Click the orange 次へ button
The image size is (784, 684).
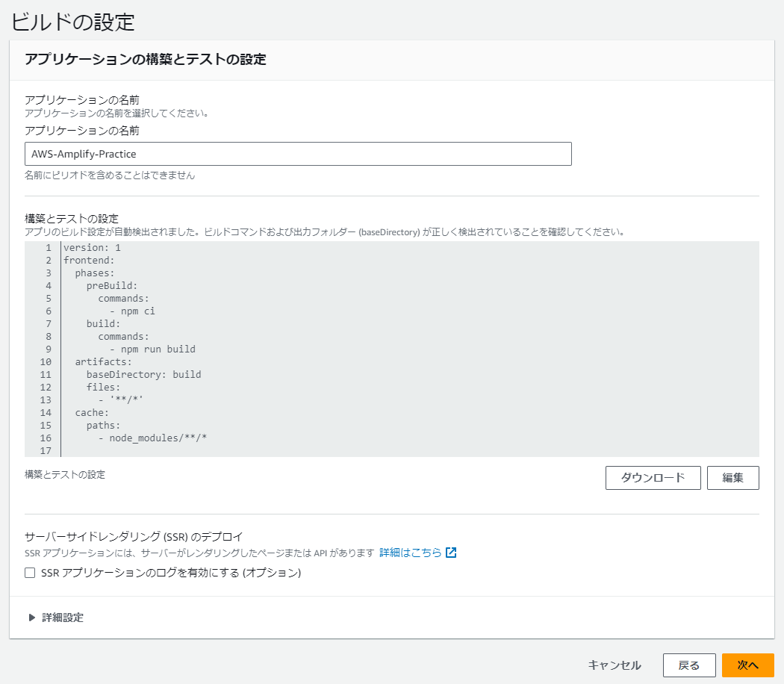tap(748, 665)
